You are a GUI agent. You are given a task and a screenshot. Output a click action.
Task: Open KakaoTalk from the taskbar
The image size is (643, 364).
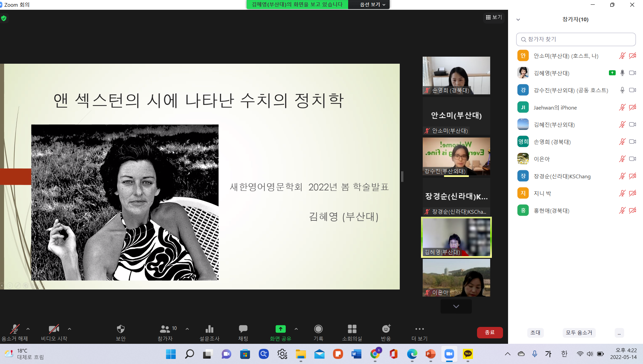[x=468, y=354]
